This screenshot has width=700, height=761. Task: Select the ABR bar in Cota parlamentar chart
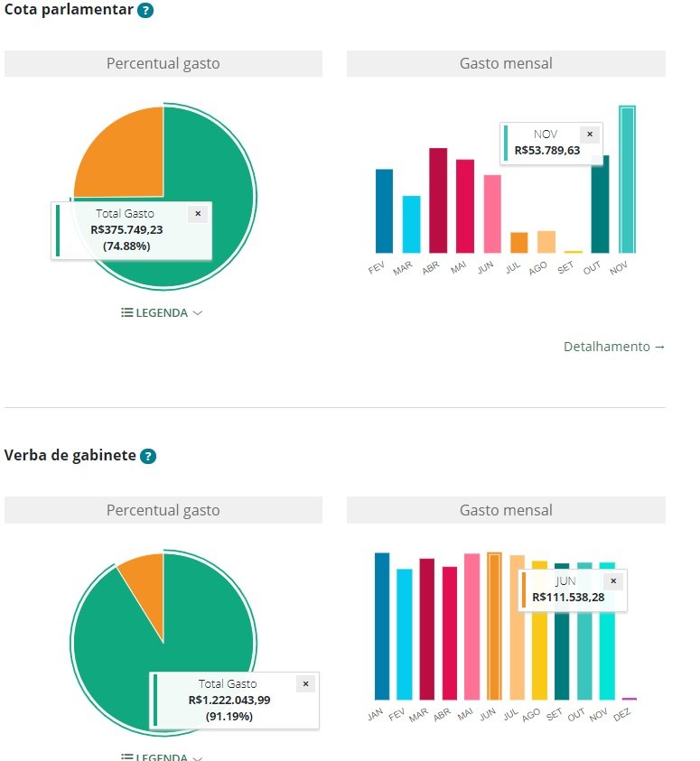pos(438,200)
